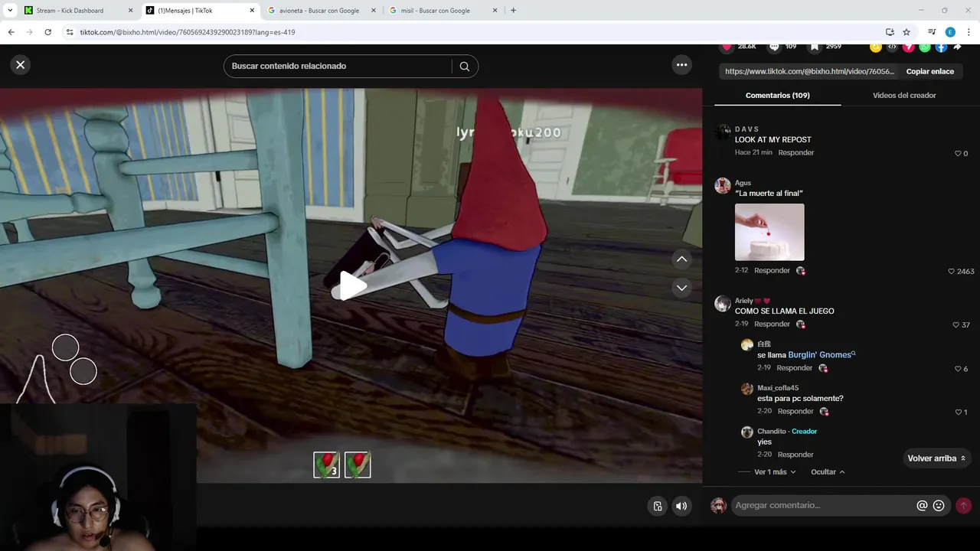
Task: Click the TikTok URL in address bar
Action: (x=188, y=32)
